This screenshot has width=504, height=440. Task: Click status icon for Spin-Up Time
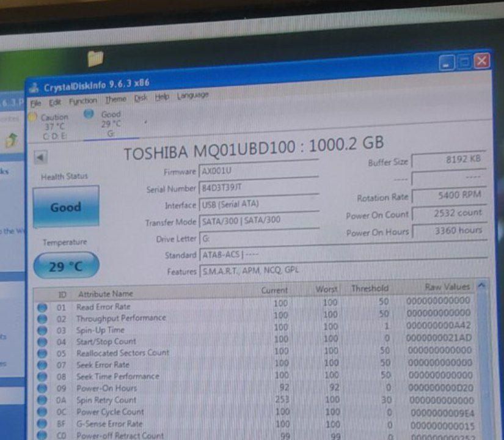click(x=42, y=331)
